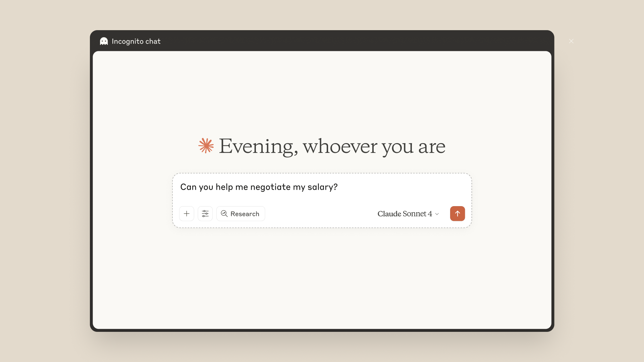Click the dashed border of the prompt box
The image size is (644, 362).
[322, 174]
